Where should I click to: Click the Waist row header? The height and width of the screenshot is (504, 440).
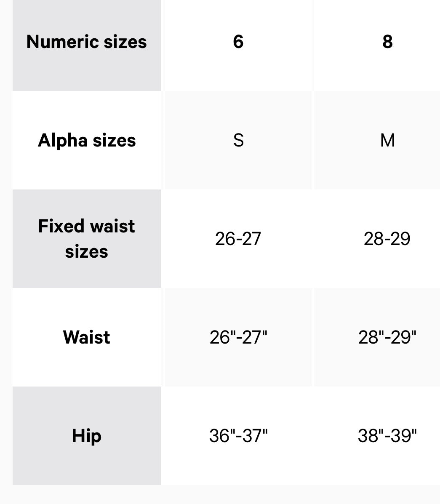point(87,337)
